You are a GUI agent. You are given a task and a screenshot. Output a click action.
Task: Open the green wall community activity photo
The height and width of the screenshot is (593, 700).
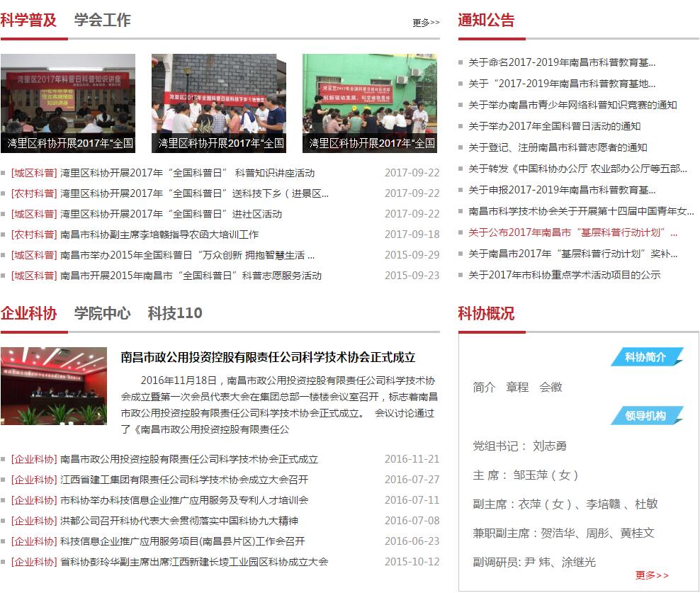click(369, 103)
